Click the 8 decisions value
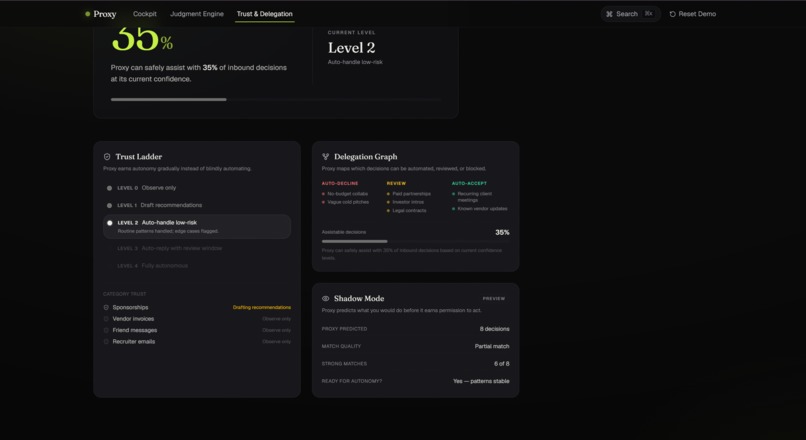Screen dimensions: 806x440 pyautogui.click(x=494, y=329)
